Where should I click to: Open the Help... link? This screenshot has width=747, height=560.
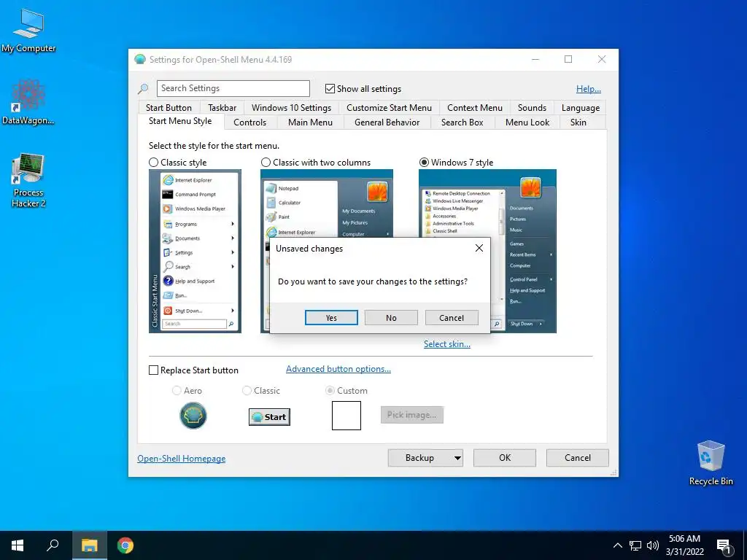coord(589,88)
